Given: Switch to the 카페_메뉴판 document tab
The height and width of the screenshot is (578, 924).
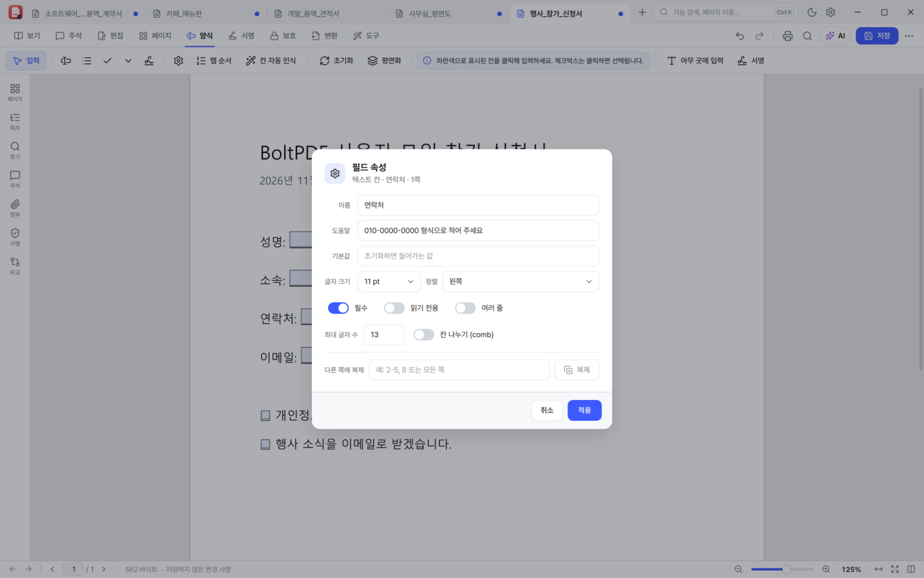Looking at the screenshot, I should pyautogui.click(x=205, y=13).
